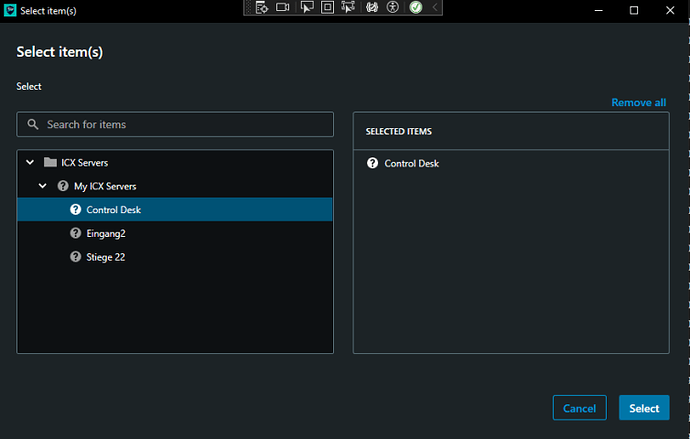Click the track focused element icon

coord(348,8)
